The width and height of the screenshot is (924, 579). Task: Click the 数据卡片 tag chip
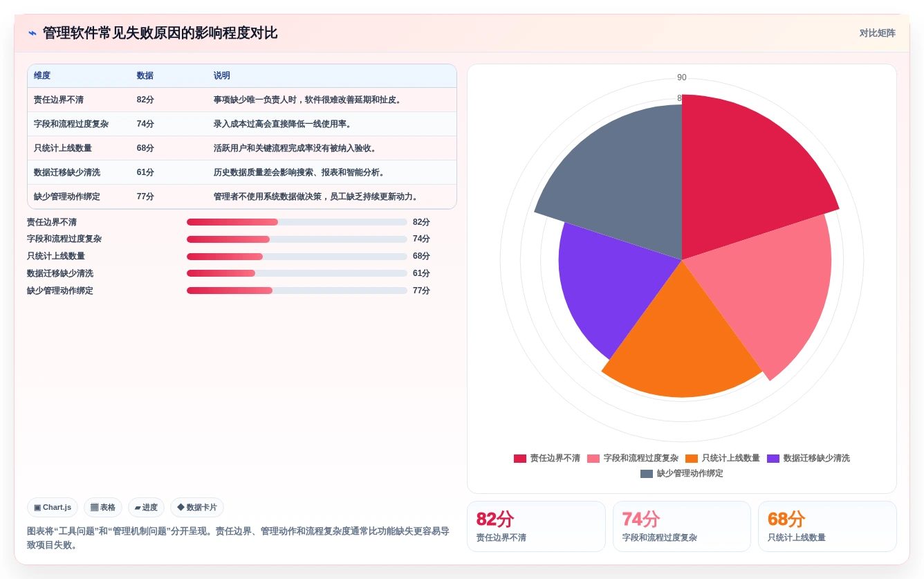coord(197,507)
